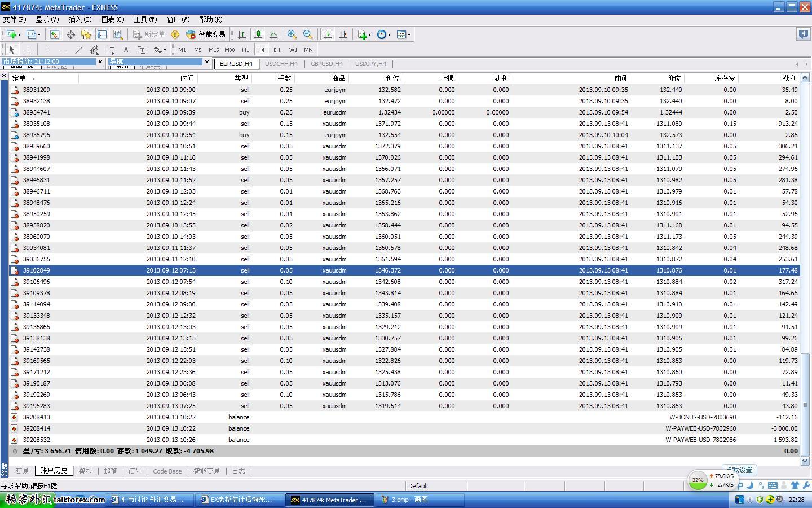
Task: Close the 市场报价 market watch panel
Action: 100,62
